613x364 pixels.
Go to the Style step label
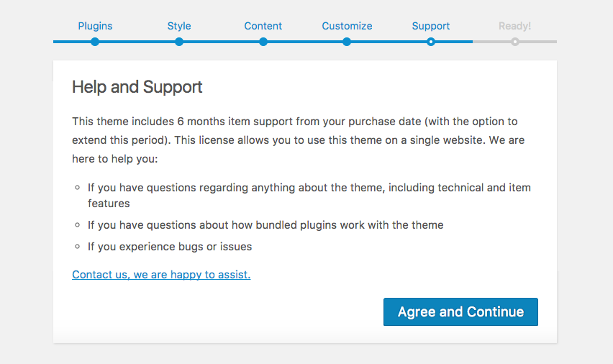click(x=179, y=26)
